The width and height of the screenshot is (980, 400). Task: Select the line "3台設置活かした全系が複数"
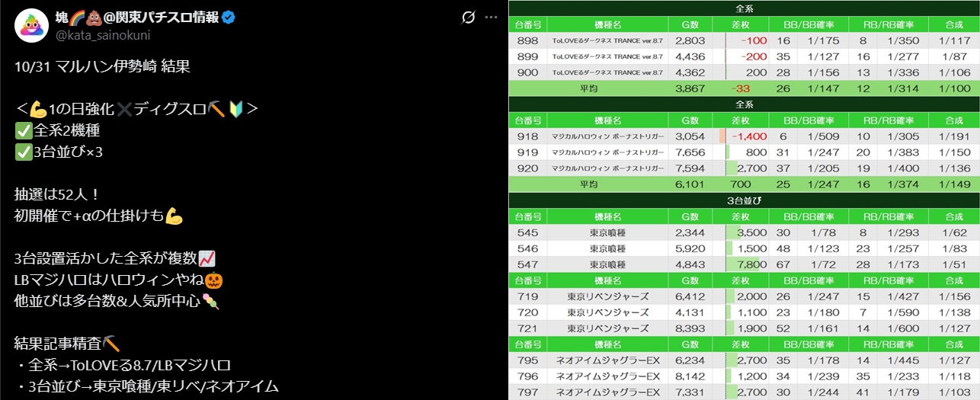[115, 258]
